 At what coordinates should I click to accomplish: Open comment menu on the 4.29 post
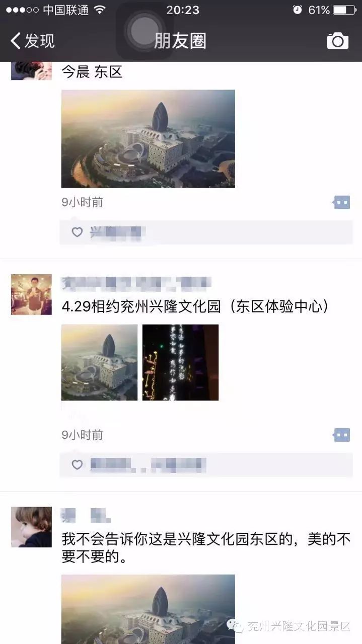tap(342, 435)
